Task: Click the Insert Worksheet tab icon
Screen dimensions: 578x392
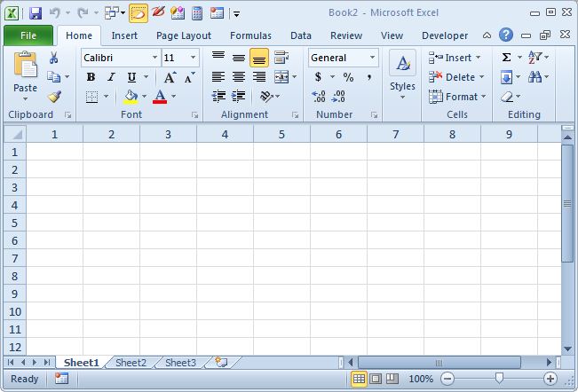Action: [x=221, y=363]
